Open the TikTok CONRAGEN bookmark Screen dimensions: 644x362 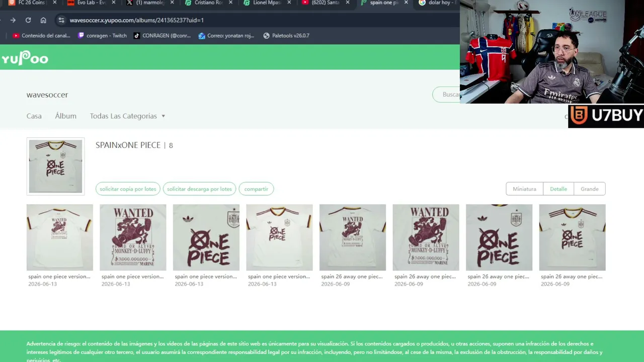162,36
